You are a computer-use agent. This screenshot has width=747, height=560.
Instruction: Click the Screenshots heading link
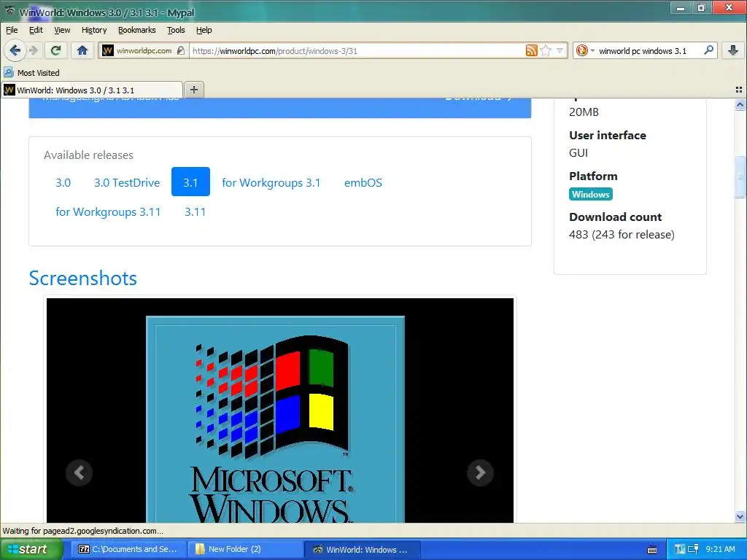point(83,278)
